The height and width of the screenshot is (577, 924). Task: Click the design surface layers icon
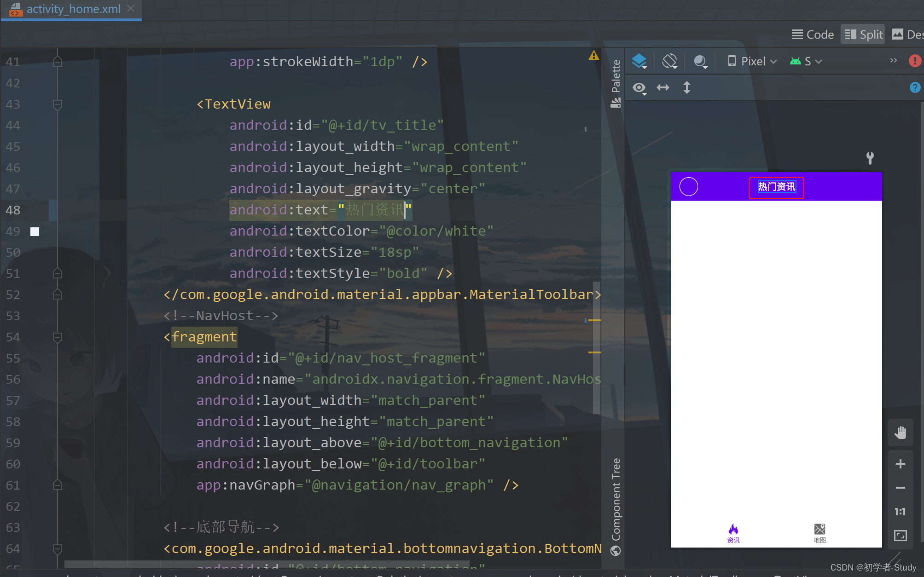coord(639,61)
